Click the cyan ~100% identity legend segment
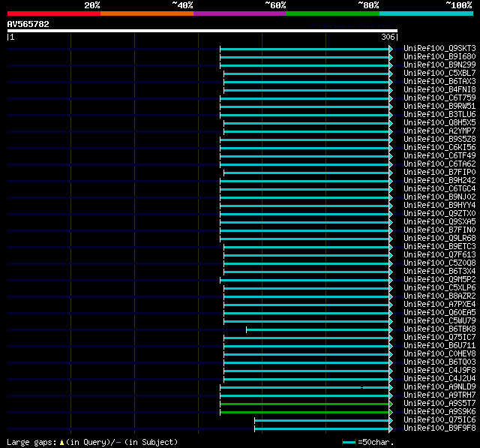 tap(426, 14)
